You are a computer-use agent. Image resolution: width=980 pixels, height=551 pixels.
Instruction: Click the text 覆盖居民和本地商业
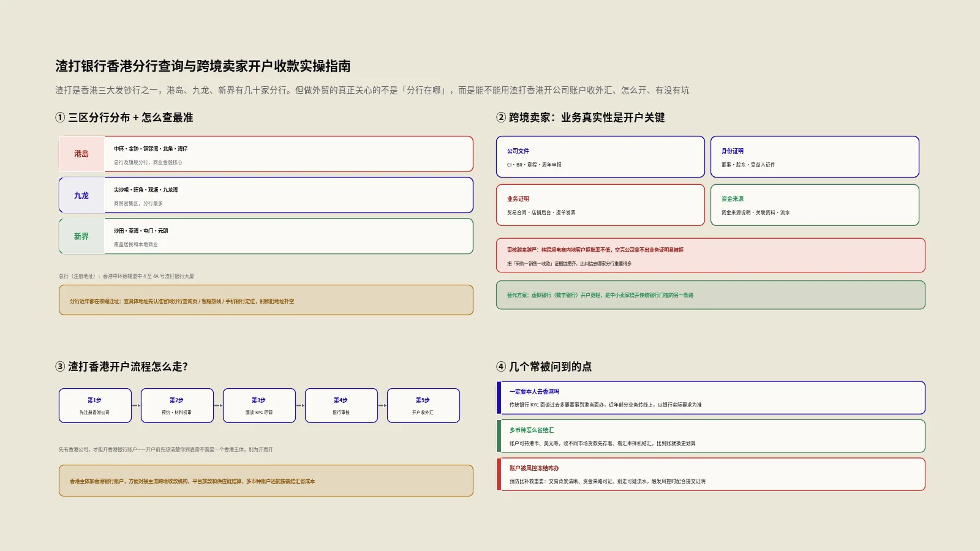pos(136,244)
